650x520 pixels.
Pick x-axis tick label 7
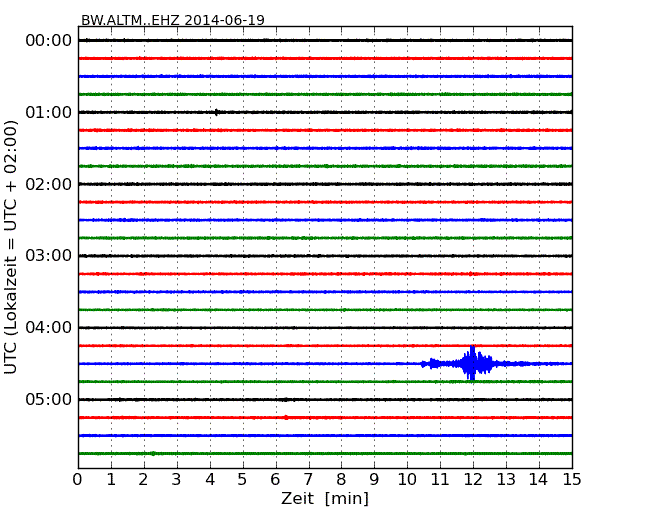pos(308,480)
